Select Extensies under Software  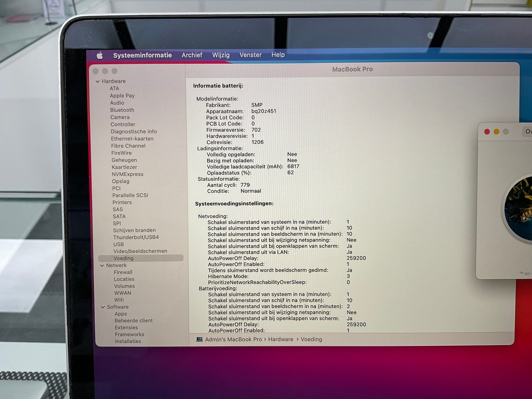pos(126,328)
